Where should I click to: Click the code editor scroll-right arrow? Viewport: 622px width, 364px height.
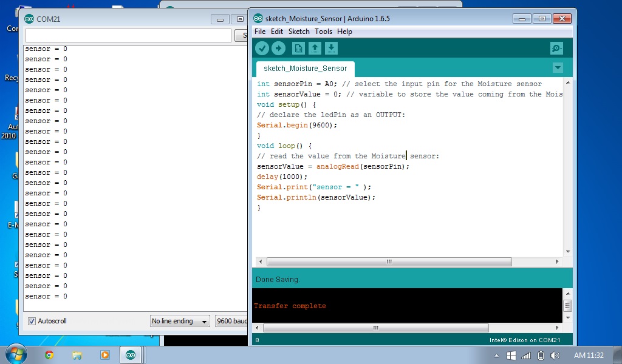point(558,262)
